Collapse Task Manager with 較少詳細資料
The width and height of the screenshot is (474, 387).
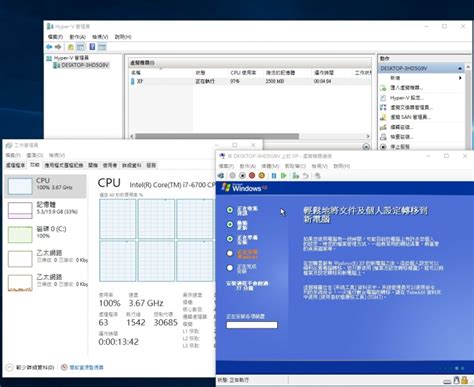[30, 367]
